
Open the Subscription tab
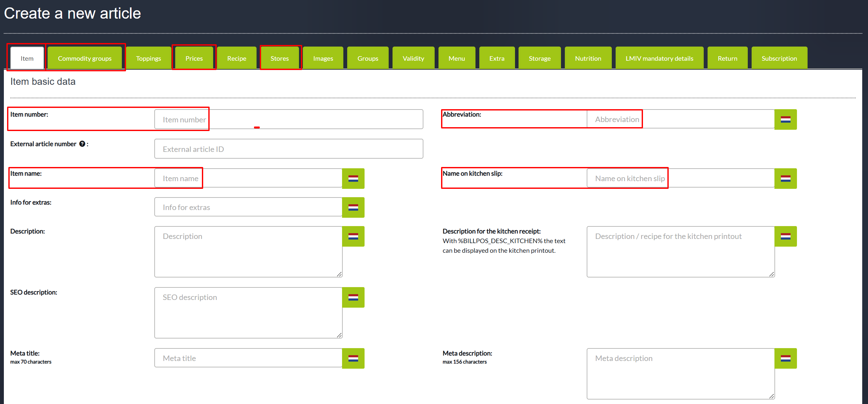779,58
